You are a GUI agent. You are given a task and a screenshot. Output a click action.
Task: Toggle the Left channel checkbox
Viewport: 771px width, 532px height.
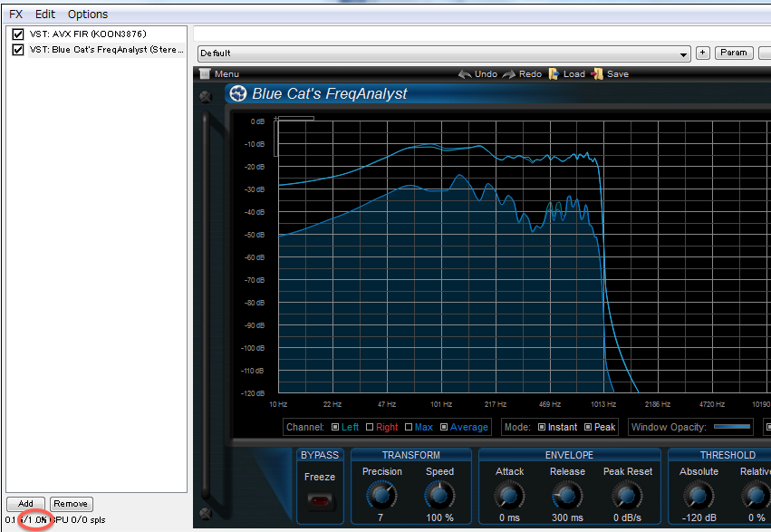pos(335,427)
